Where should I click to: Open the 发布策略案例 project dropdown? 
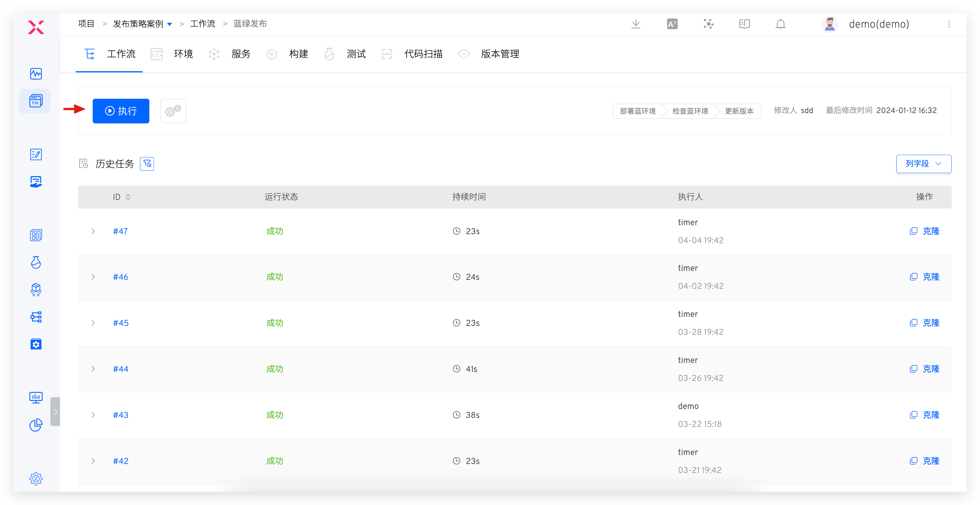pyautogui.click(x=143, y=24)
